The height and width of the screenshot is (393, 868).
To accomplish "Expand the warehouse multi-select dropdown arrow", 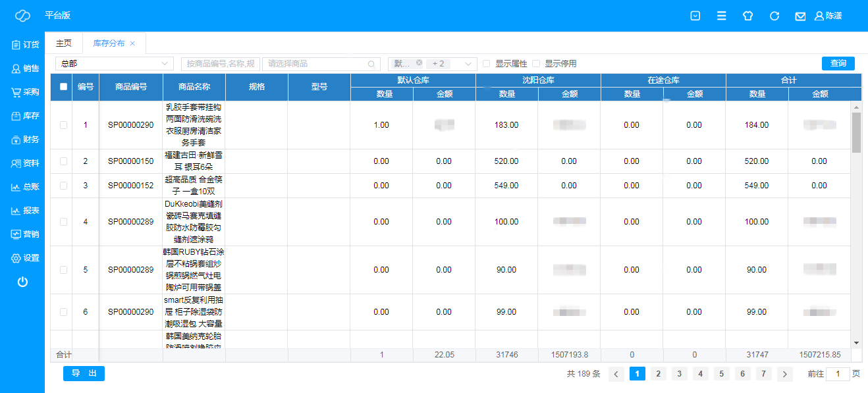I will pyautogui.click(x=469, y=64).
